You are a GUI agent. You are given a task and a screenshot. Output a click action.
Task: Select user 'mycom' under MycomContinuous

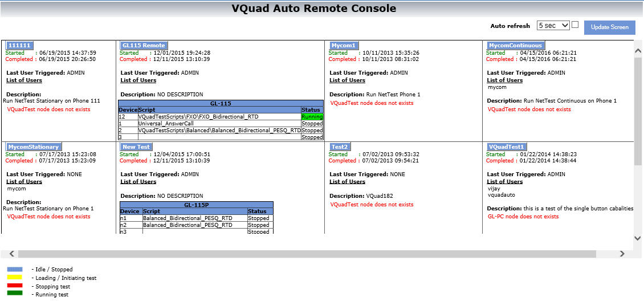(497, 87)
